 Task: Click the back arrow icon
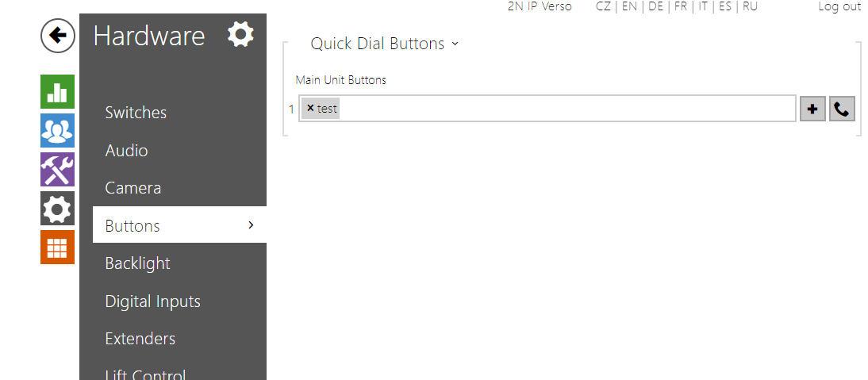point(57,36)
